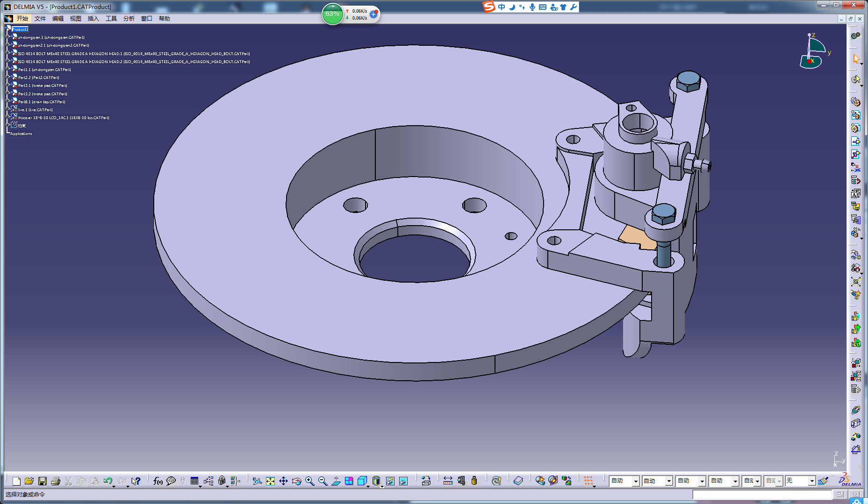The image size is (868, 504).
Task: Click the Fly Mode airplane icon
Action: pos(257,481)
